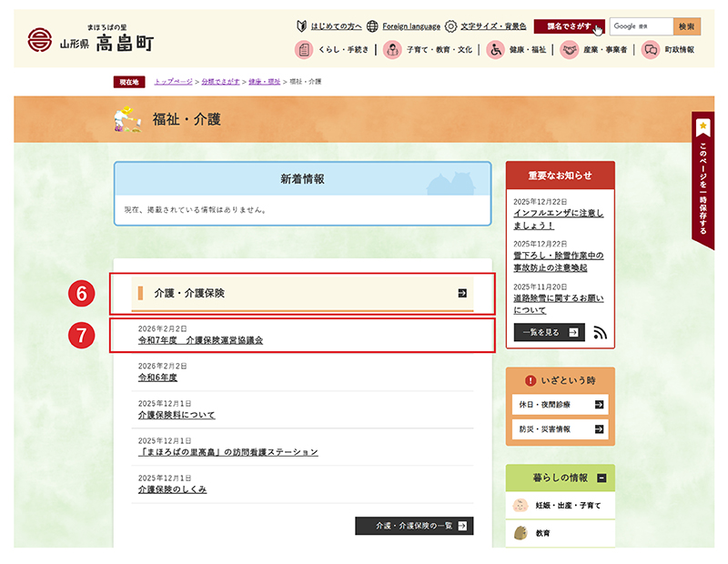The height and width of the screenshot is (564, 728).
Task: Click the はじめての方へ book icon
Action: (x=301, y=26)
